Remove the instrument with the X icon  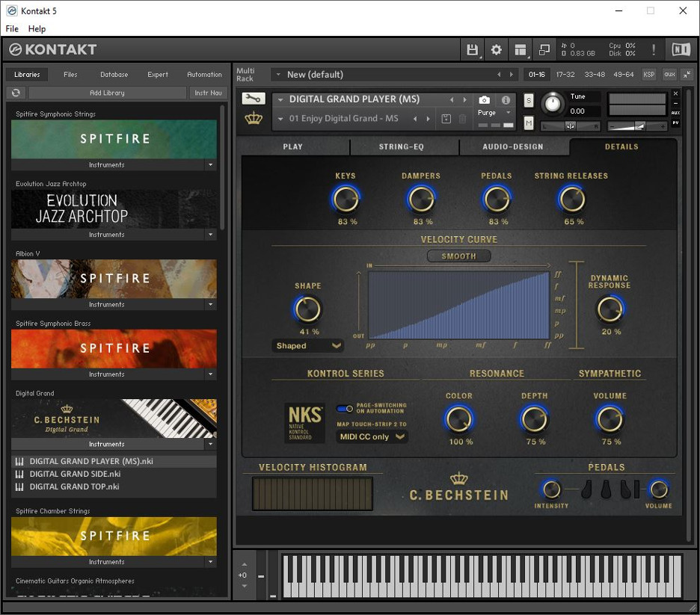pos(675,93)
